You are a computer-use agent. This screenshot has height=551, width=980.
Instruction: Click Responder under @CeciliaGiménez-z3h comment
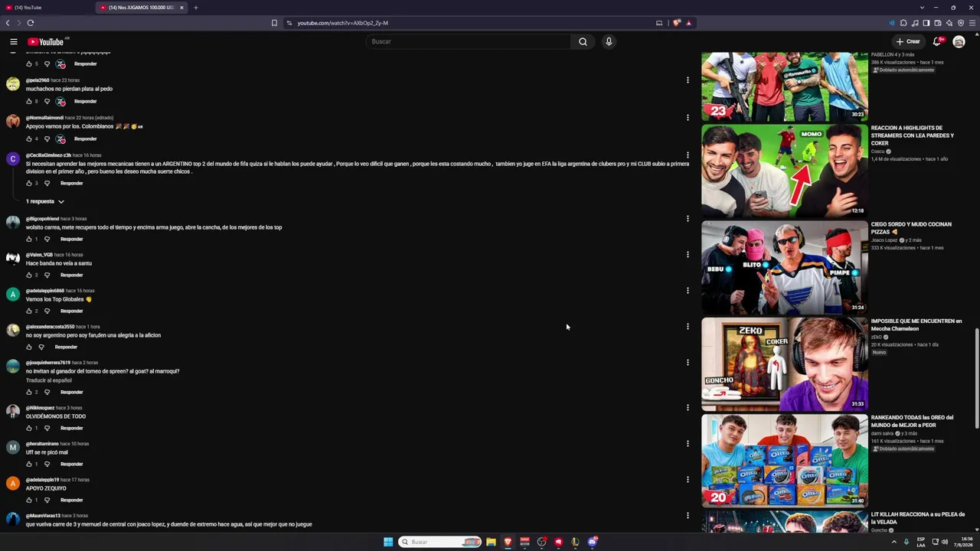pyautogui.click(x=71, y=183)
